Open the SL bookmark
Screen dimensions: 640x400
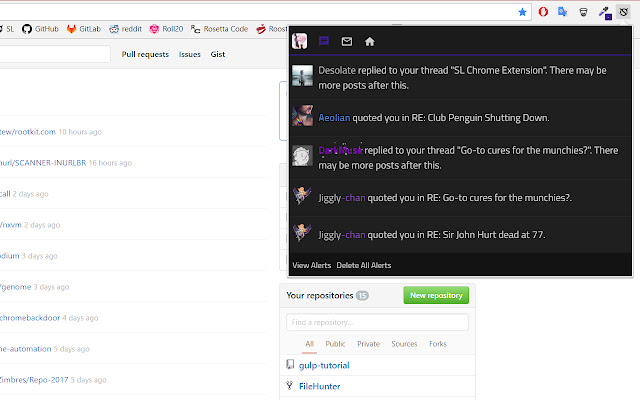click(7, 29)
